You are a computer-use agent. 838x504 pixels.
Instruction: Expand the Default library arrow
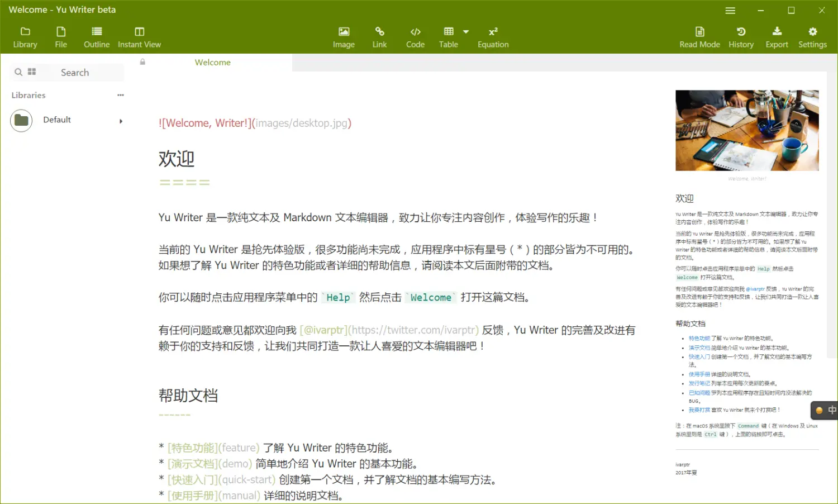pos(121,121)
